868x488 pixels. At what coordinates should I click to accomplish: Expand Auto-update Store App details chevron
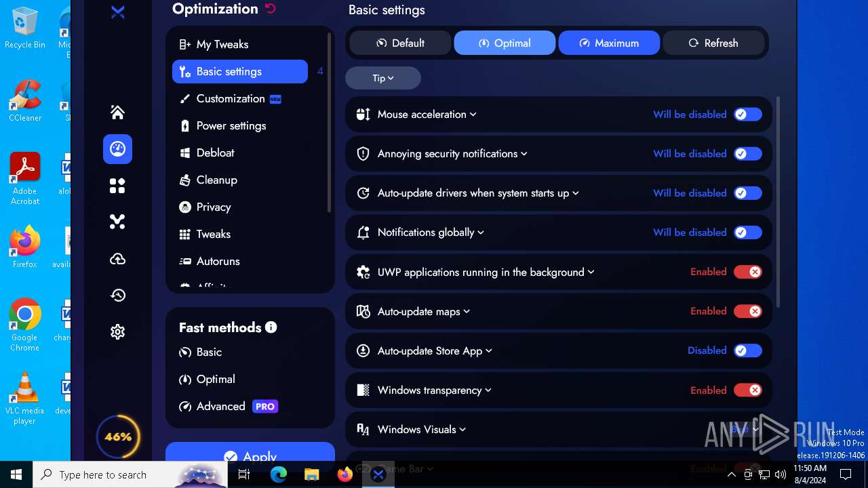tap(489, 350)
